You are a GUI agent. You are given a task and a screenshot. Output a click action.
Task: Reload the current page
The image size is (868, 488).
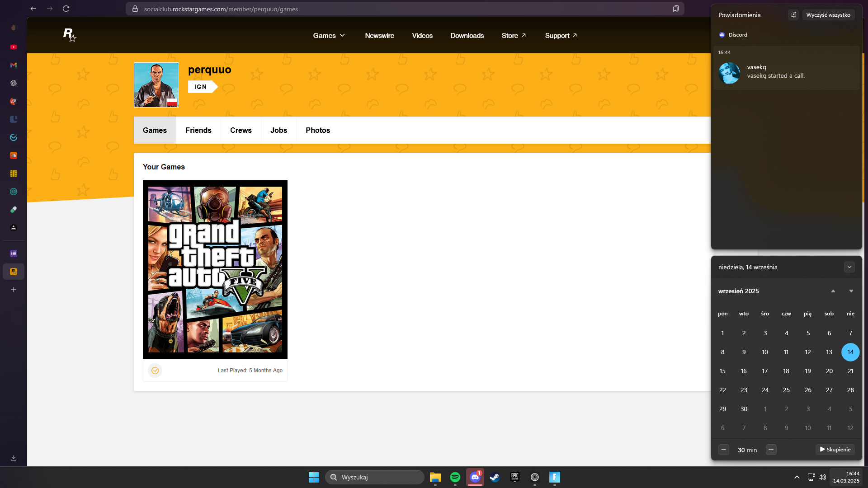tap(66, 9)
